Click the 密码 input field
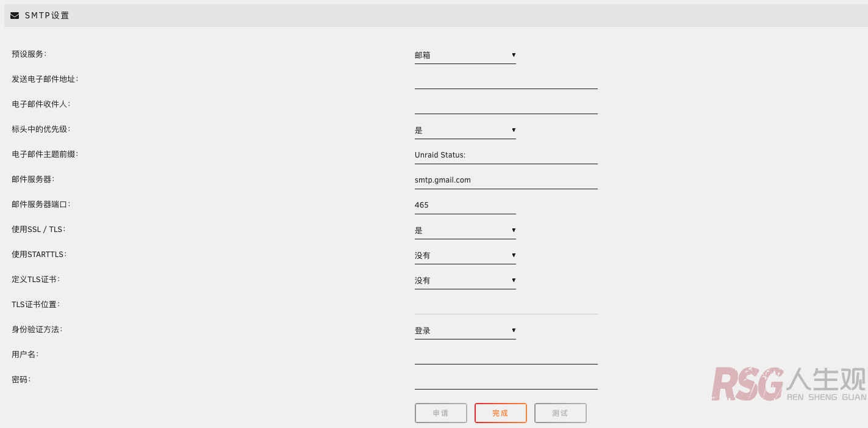The width and height of the screenshot is (868, 428). 506,380
